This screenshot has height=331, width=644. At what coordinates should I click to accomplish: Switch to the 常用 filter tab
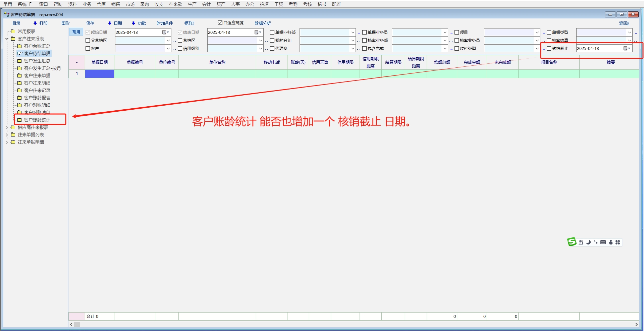(76, 32)
